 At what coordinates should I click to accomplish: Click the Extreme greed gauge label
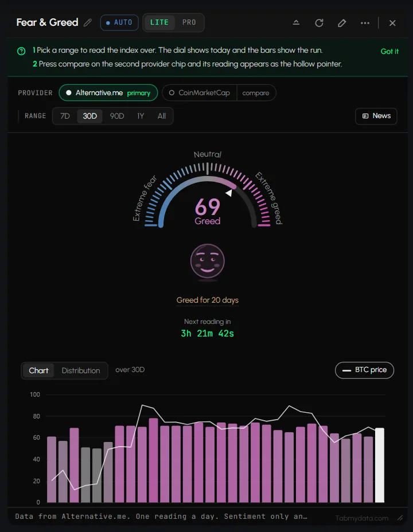tap(269, 198)
